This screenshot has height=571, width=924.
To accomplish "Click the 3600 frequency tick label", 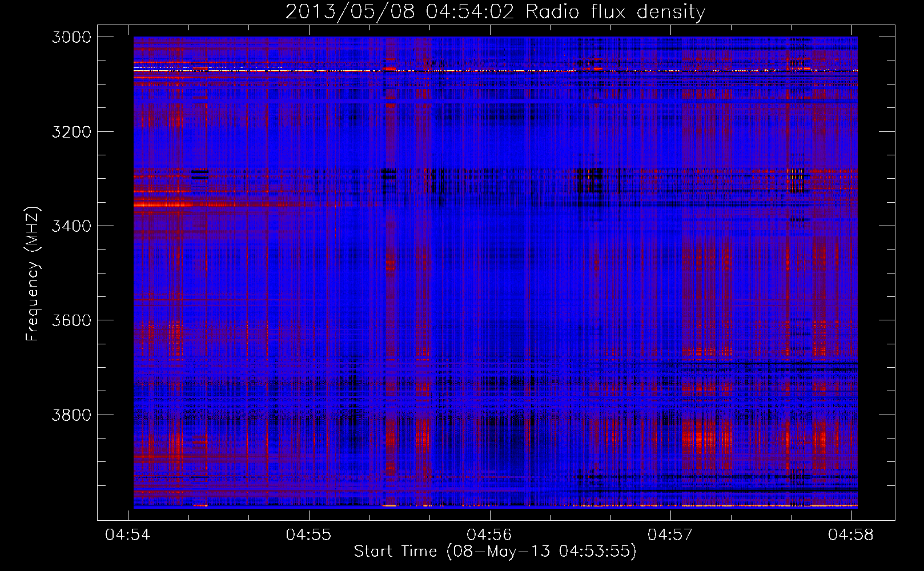I will tap(71, 320).
